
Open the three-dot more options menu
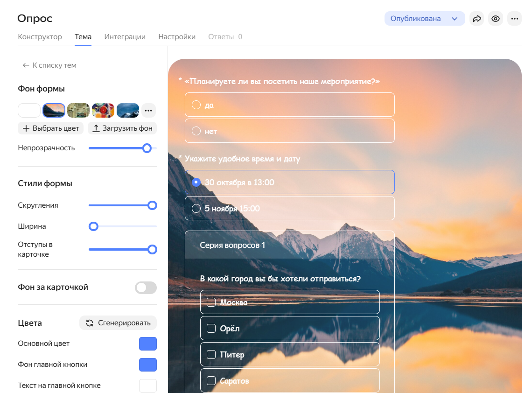(x=514, y=19)
